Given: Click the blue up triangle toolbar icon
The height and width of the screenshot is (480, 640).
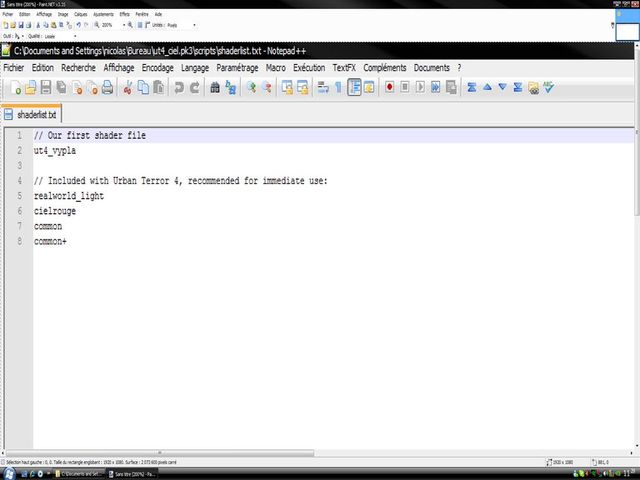Looking at the screenshot, I should coord(487,87).
